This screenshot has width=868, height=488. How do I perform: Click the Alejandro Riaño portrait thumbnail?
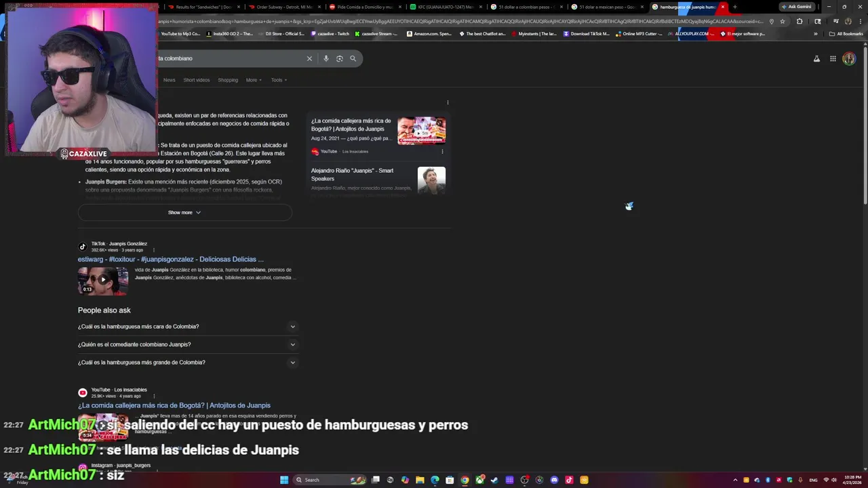click(x=431, y=181)
